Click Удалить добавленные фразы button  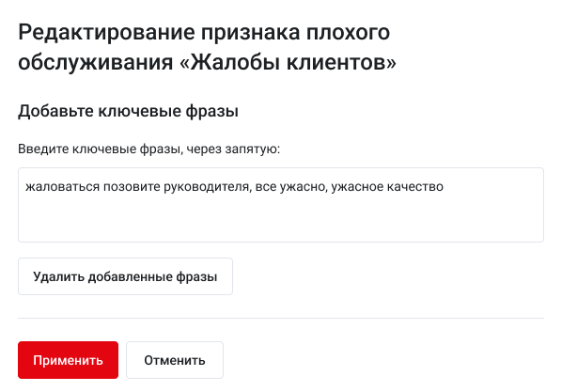125,277
